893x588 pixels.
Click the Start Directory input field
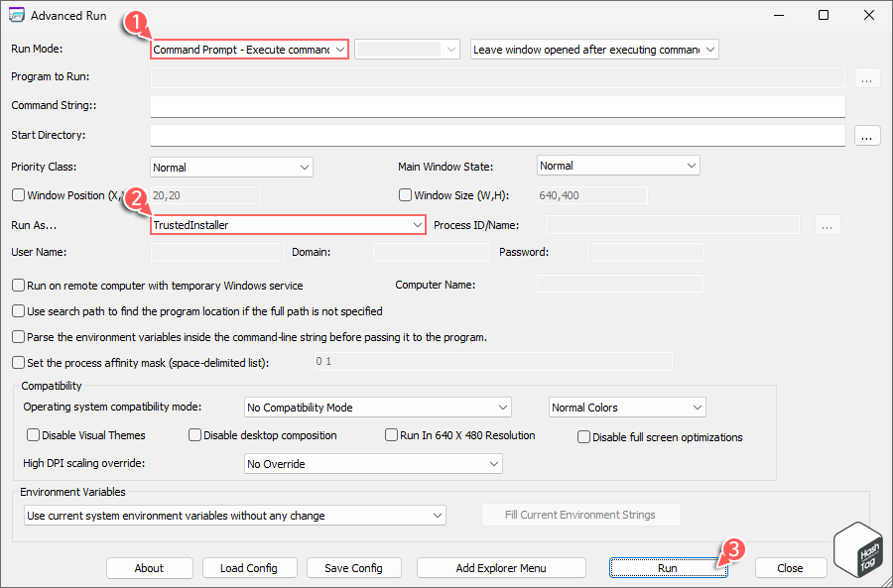[x=498, y=136]
